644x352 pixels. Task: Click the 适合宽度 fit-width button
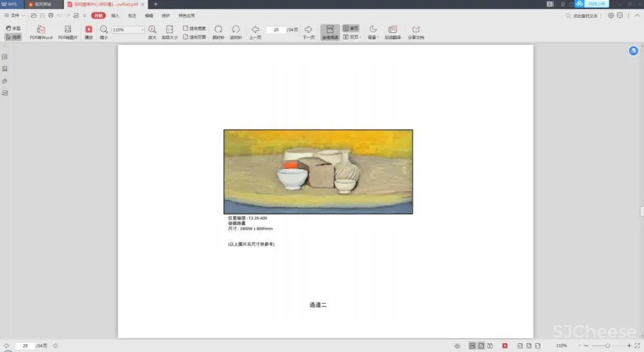click(194, 28)
